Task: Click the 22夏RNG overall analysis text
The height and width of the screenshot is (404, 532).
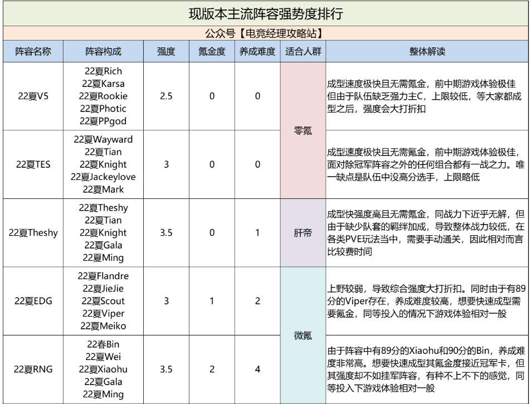Action: (426, 369)
